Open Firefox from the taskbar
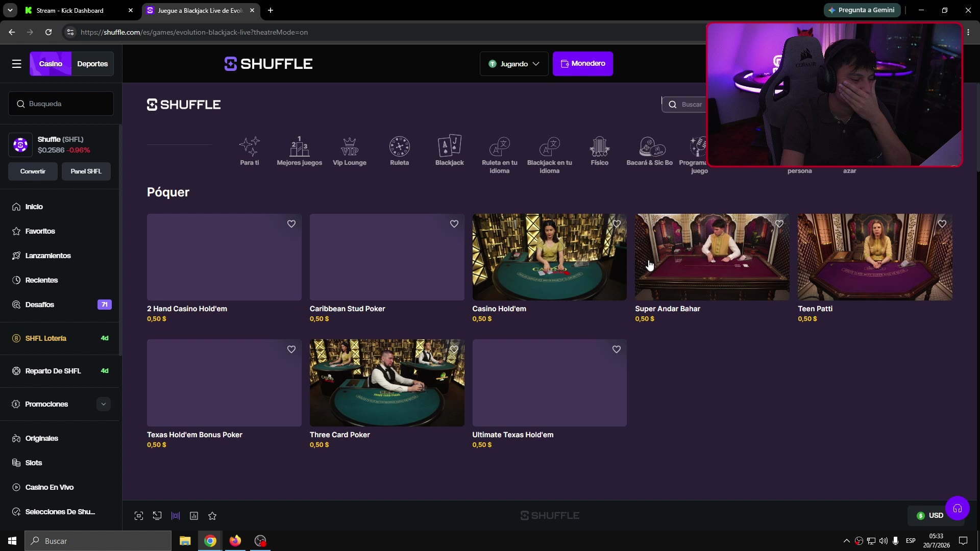The width and height of the screenshot is (980, 551). pos(235,541)
